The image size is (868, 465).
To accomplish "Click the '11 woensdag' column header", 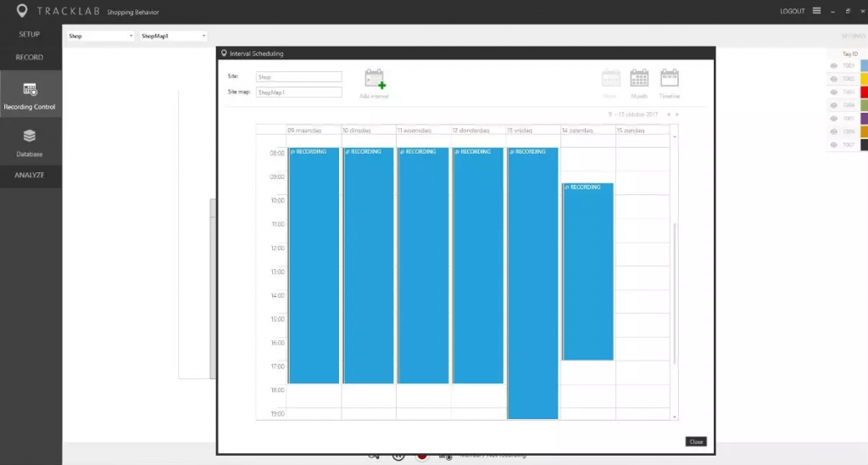I will coord(414,131).
